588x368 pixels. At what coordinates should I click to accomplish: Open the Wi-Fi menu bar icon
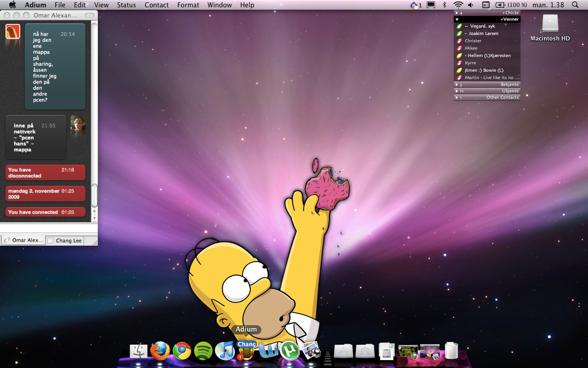[x=458, y=5]
